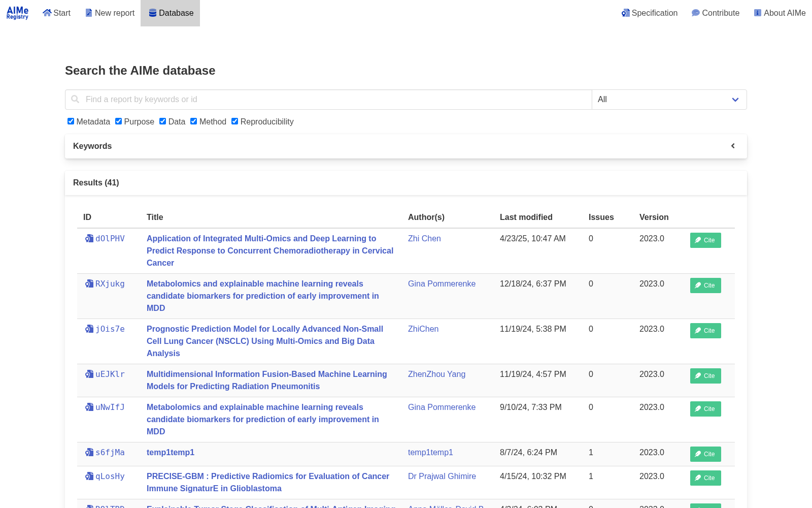Uncheck the Data filter checkbox
The width and height of the screenshot is (812, 508).
point(162,121)
